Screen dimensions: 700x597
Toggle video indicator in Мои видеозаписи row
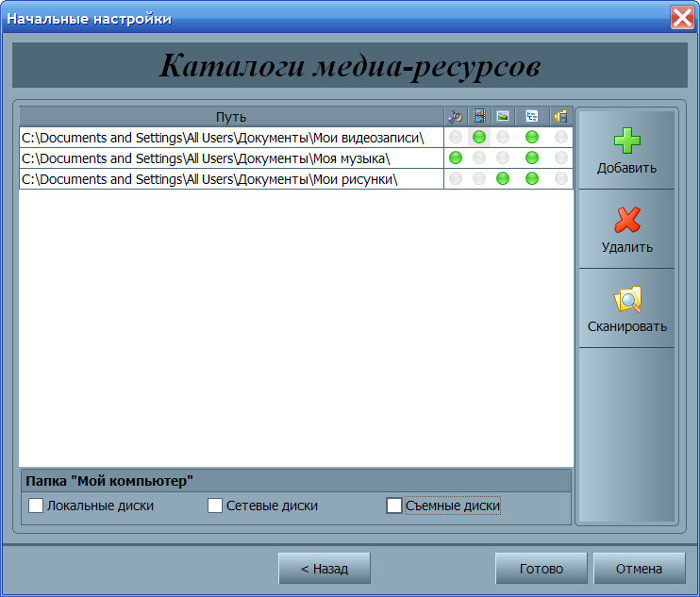point(479,138)
